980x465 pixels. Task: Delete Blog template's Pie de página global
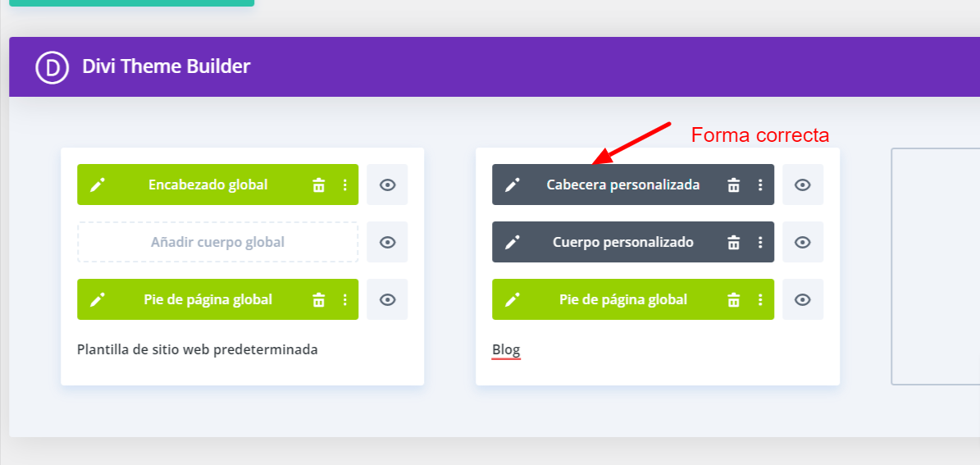point(734,299)
